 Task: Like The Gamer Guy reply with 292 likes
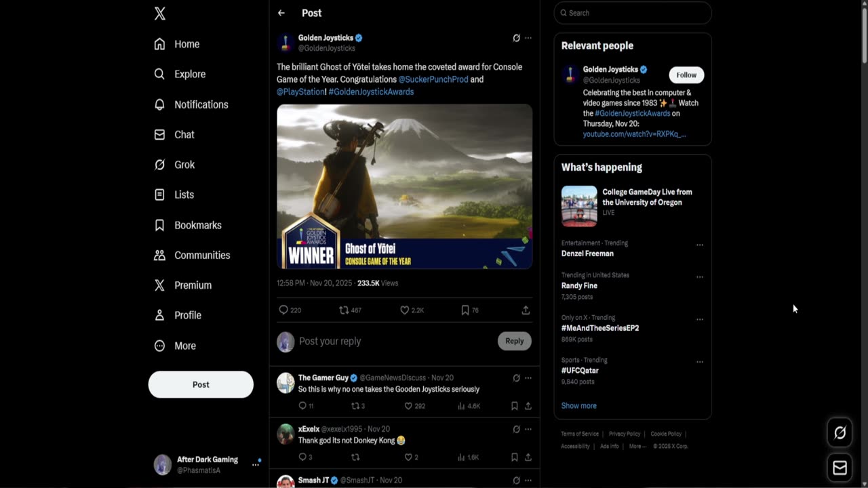tap(415, 406)
